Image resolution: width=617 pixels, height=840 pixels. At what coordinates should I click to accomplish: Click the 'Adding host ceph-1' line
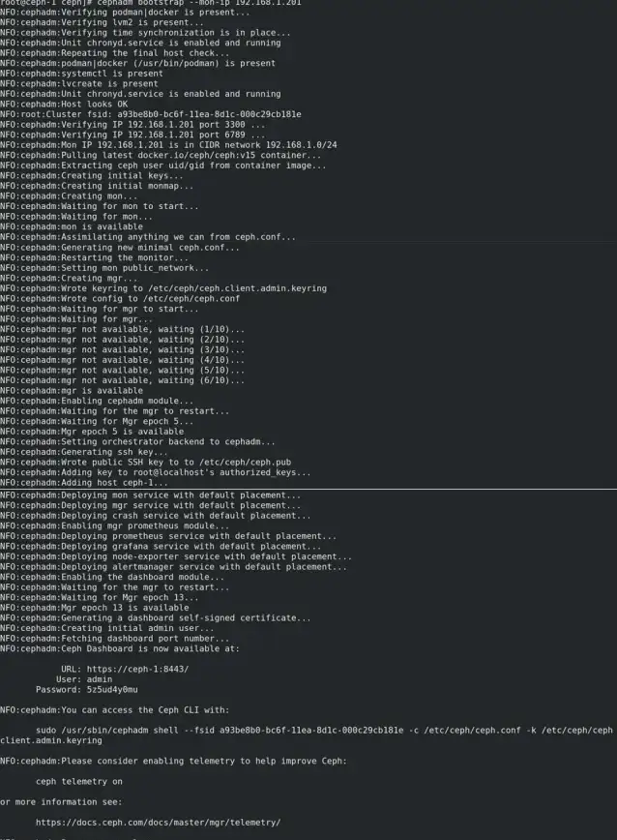click(84, 483)
